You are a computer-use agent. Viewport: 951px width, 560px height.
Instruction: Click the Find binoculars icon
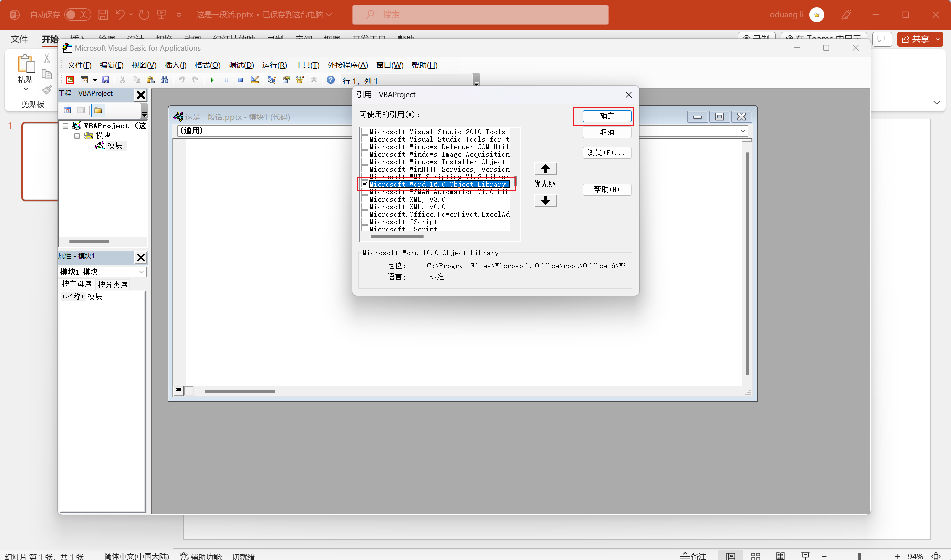(x=164, y=80)
